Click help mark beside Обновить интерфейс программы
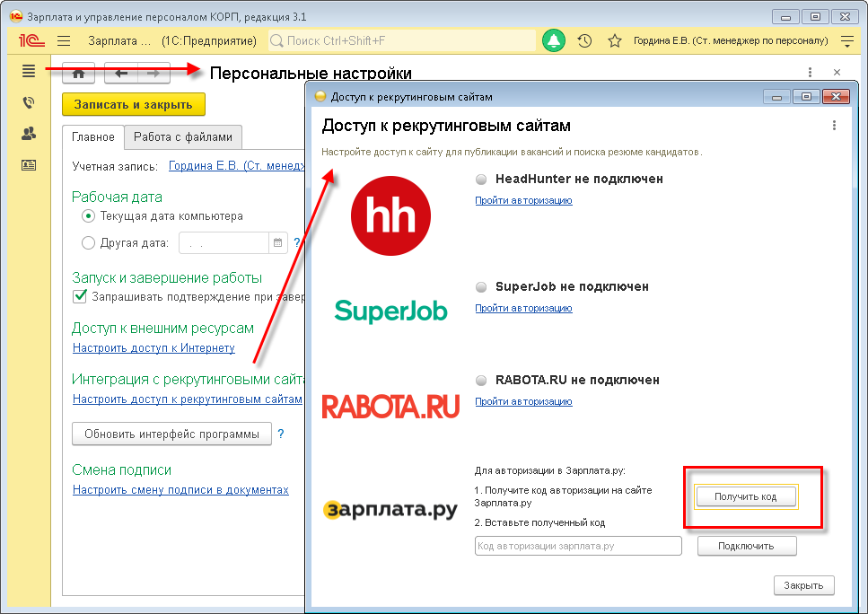 click(281, 434)
